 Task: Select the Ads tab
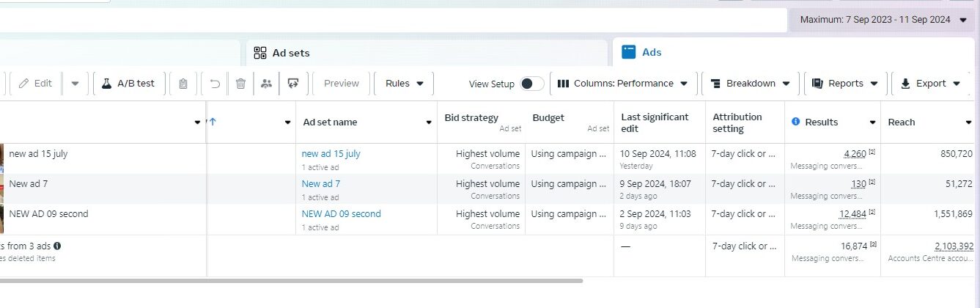coord(651,52)
